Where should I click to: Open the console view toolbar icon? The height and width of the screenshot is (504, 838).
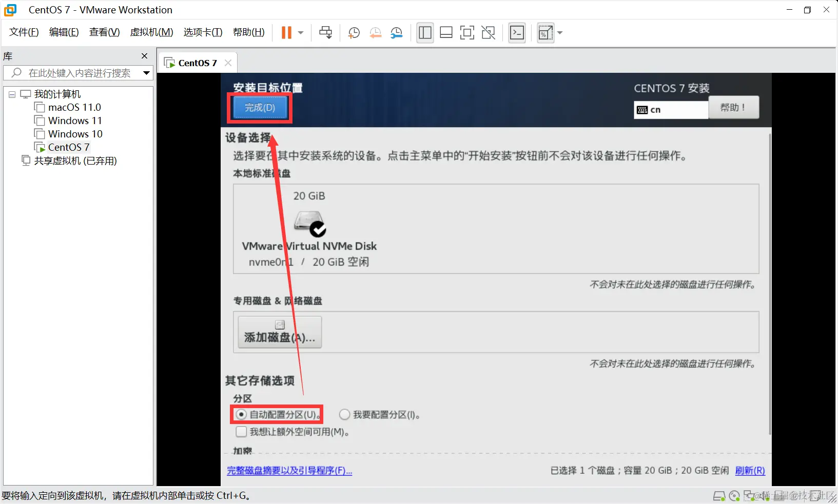[517, 33]
